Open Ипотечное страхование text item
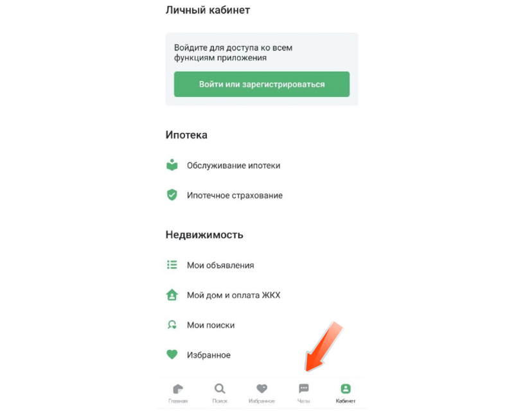This screenshot has width=532, height=411. pyautogui.click(x=235, y=195)
